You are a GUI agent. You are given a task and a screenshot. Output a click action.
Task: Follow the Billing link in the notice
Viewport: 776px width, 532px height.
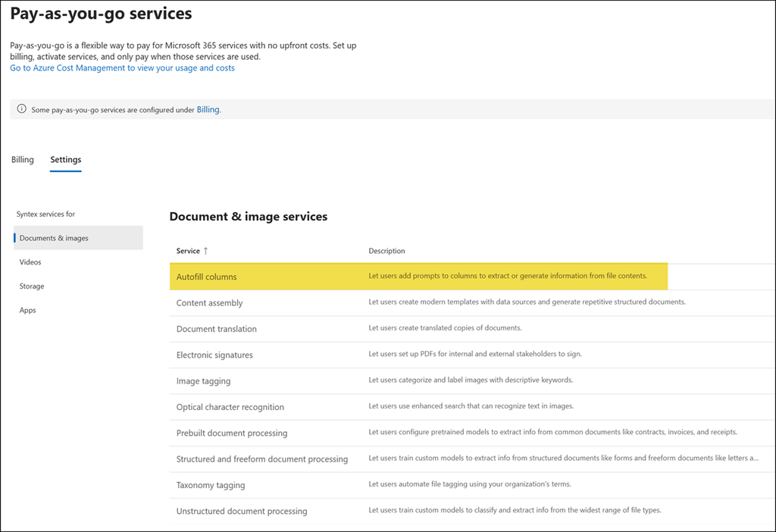(208, 109)
